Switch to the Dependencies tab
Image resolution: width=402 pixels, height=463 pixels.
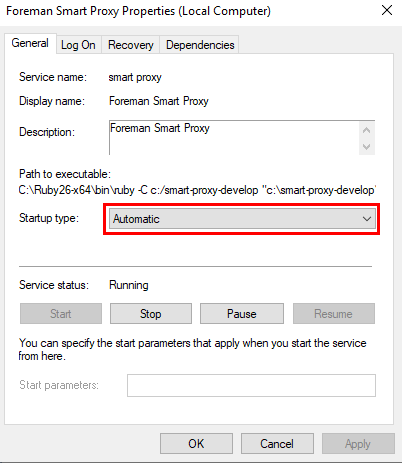point(200,45)
